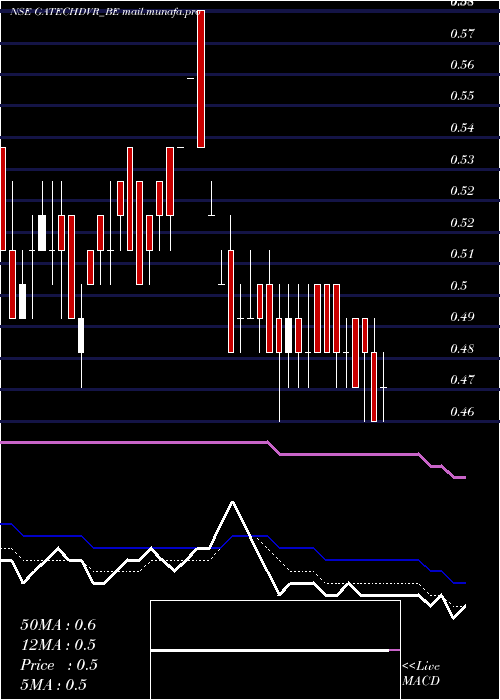Click the 0.46 price axis label

pos(462,411)
